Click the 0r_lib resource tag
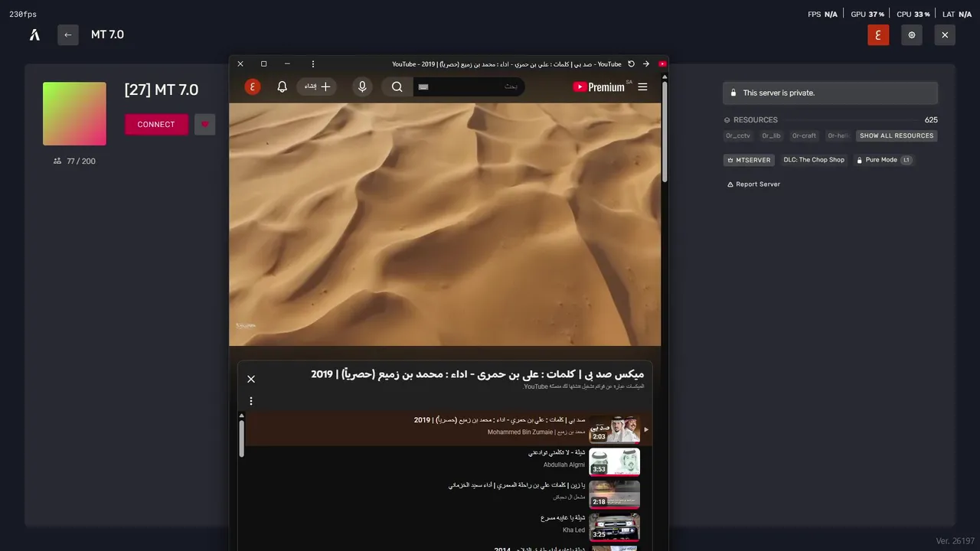 (771, 135)
